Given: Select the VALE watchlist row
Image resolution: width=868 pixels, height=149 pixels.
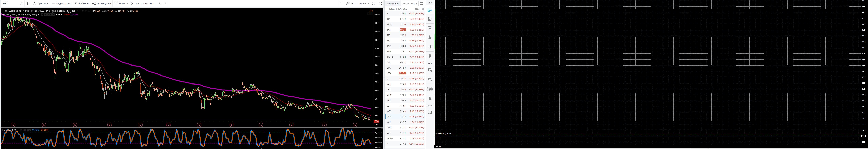Looking at the screenshot, I should (x=405, y=84).
